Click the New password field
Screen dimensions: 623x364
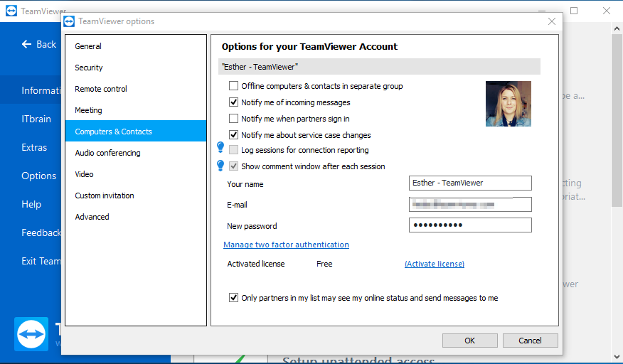click(x=470, y=225)
